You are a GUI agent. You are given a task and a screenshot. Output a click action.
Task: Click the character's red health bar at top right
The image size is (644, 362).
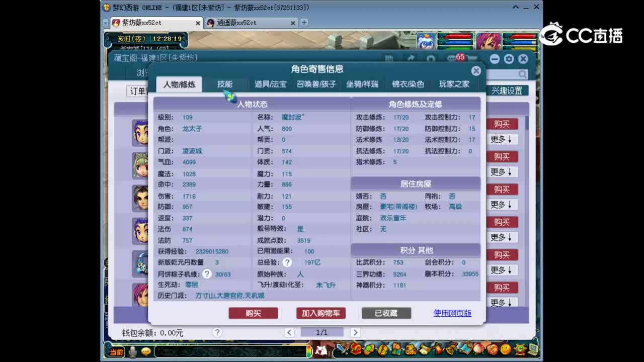[x=521, y=36]
